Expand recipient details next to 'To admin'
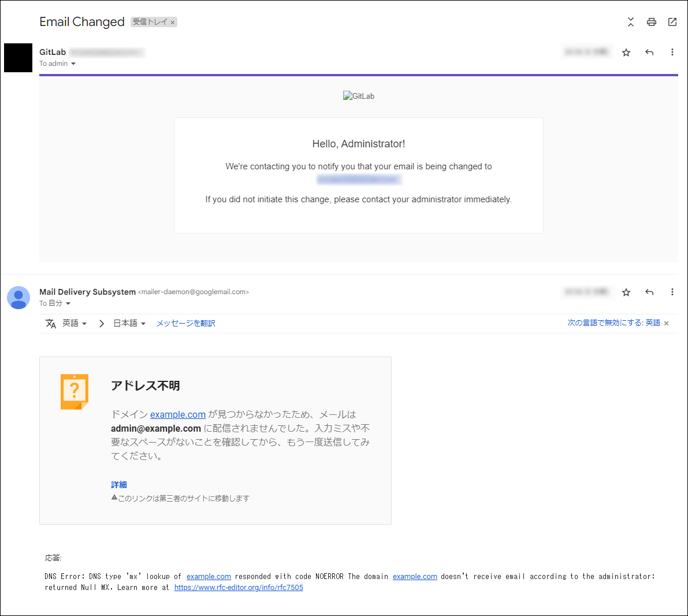This screenshot has width=688, height=616. pyautogui.click(x=73, y=64)
